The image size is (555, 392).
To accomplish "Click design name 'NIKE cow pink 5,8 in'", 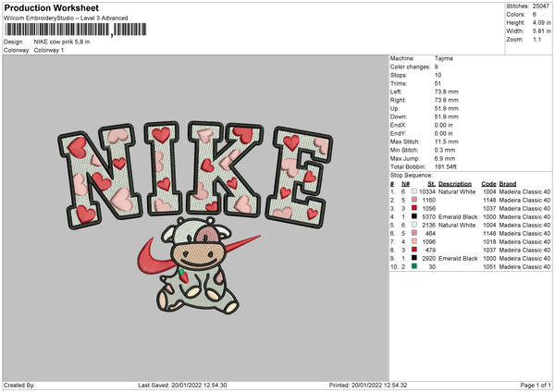I will (x=62, y=42).
